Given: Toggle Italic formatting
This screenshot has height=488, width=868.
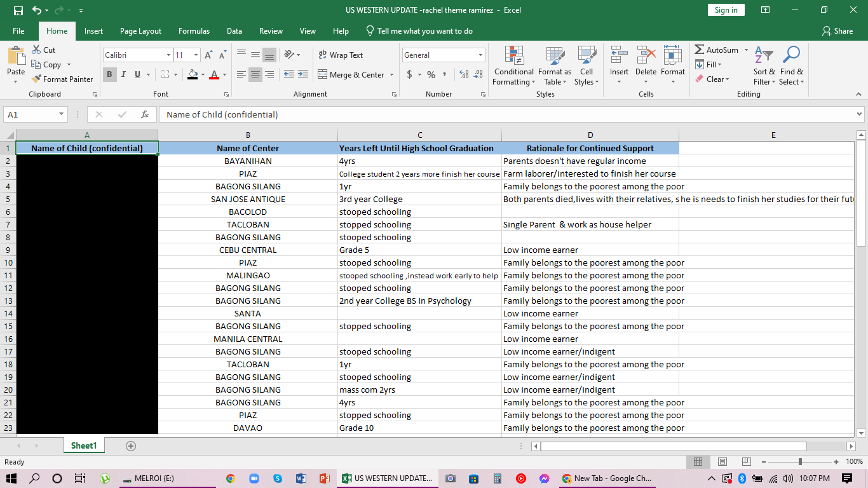Looking at the screenshot, I should click(x=123, y=75).
